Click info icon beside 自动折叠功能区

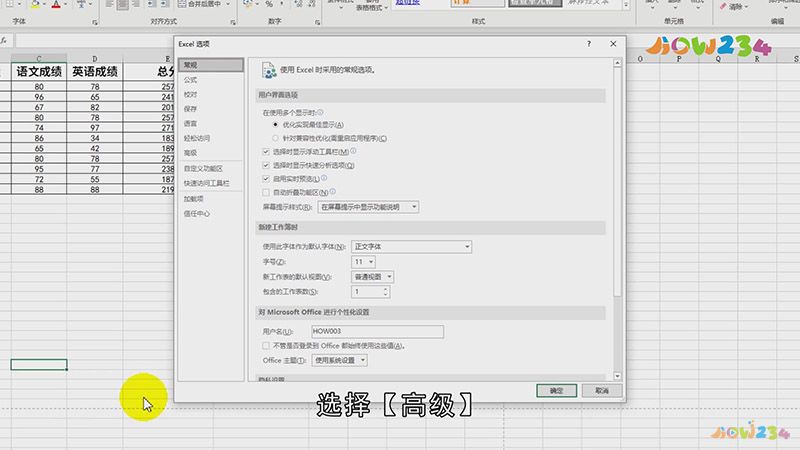[x=333, y=192]
